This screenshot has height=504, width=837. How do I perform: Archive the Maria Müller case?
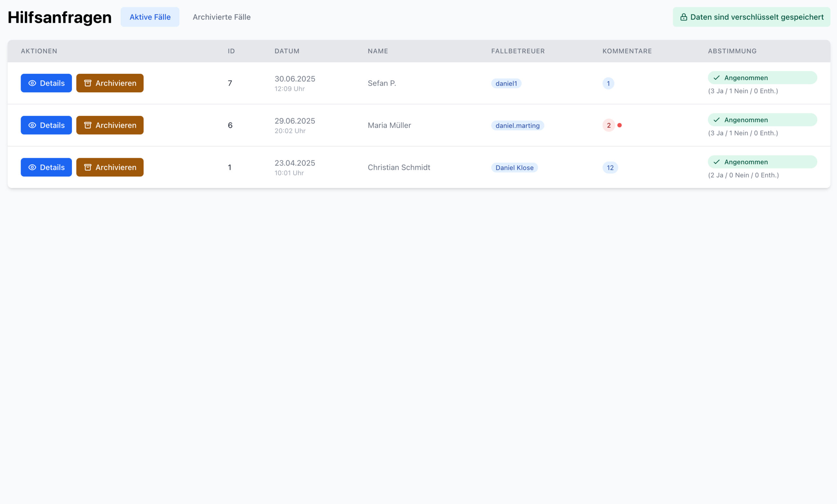110,125
